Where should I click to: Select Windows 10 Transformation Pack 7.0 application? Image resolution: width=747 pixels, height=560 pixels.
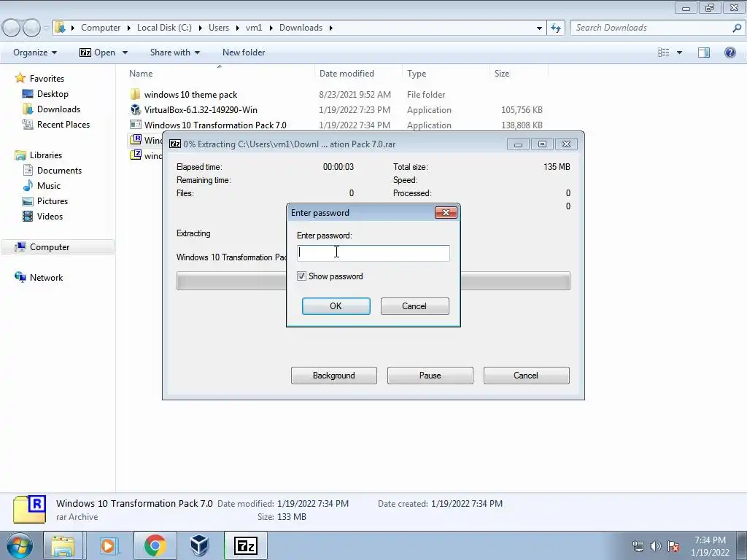[215, 125]
